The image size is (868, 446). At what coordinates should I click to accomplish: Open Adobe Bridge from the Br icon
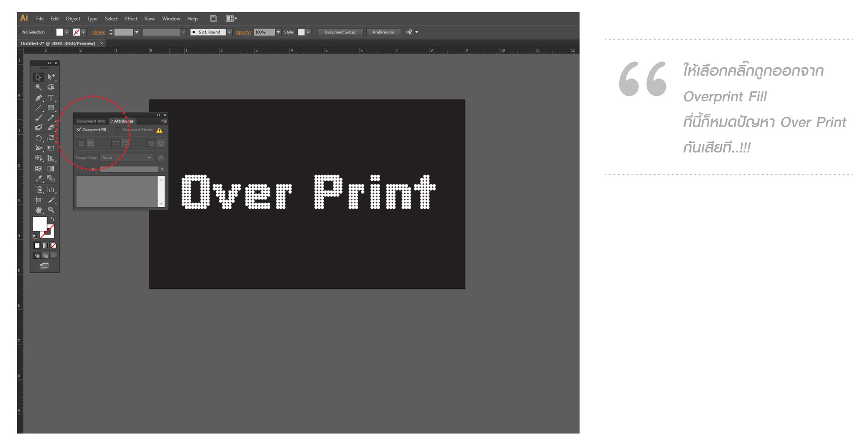pyautogui.click(x=213, y=19)
